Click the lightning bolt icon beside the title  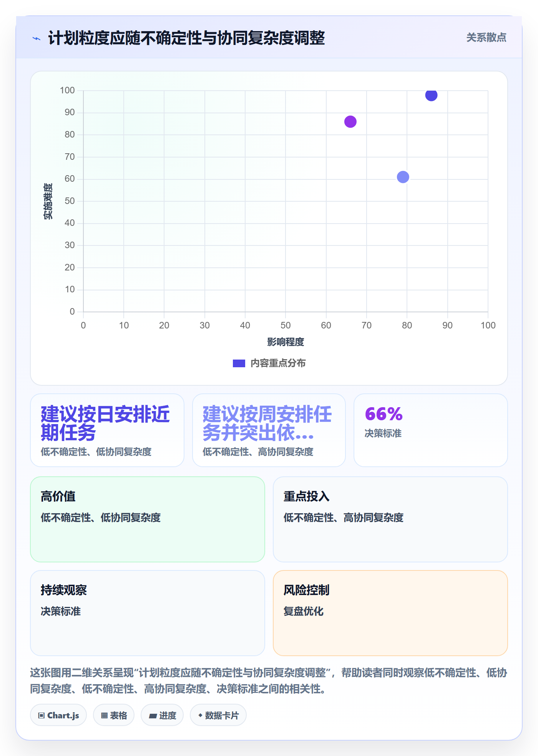pos(37,38)
